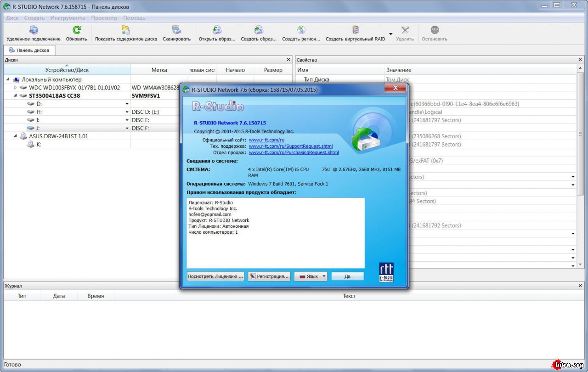Open the PurchasingRequest.shtml link

pos(294,152)
